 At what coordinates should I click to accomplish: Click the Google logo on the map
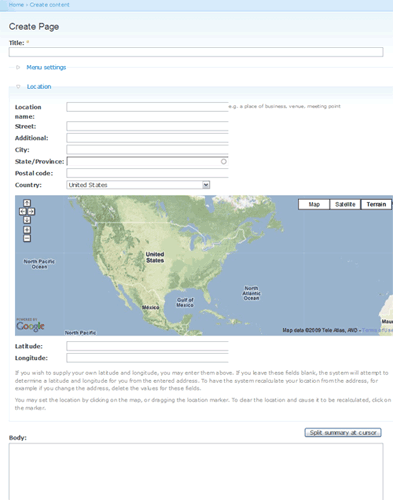(x=30, y=326)
